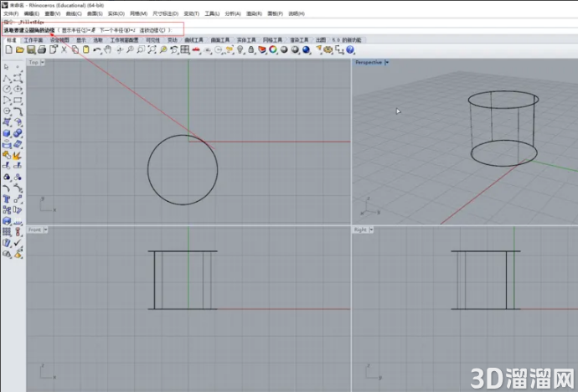578x392 pixels.
Task: Create a new file with the New icon
Action: (9, 49)
